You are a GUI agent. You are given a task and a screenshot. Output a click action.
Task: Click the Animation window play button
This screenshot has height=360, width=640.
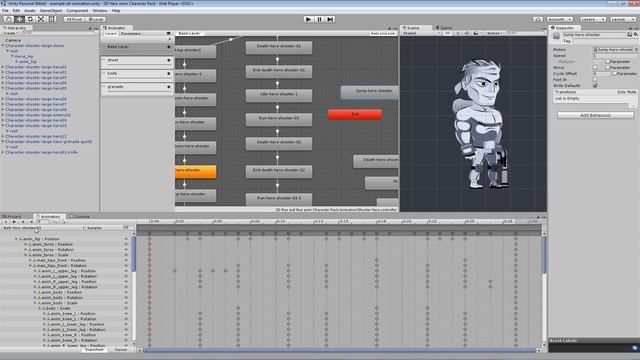pyautogui.click(x=14, y=222)
